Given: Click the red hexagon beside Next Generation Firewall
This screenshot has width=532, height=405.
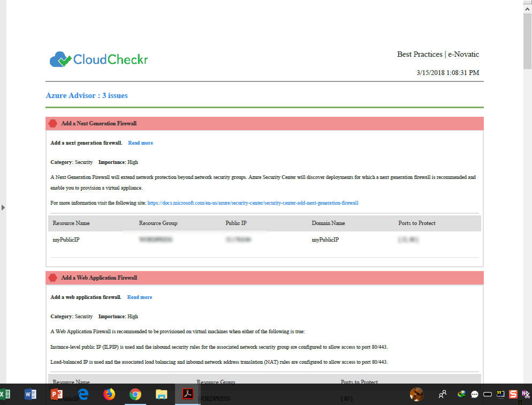Looking at the screenshot, I should 53,124.
